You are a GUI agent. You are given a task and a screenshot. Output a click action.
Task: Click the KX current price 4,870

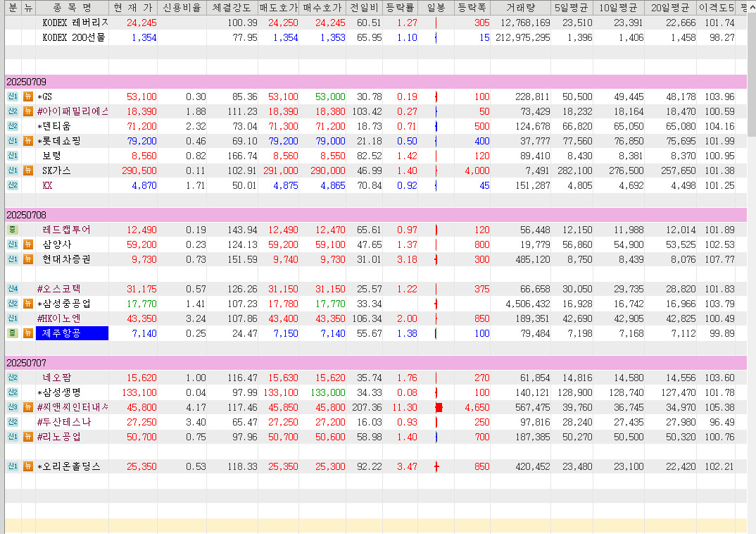pos(144,185)
